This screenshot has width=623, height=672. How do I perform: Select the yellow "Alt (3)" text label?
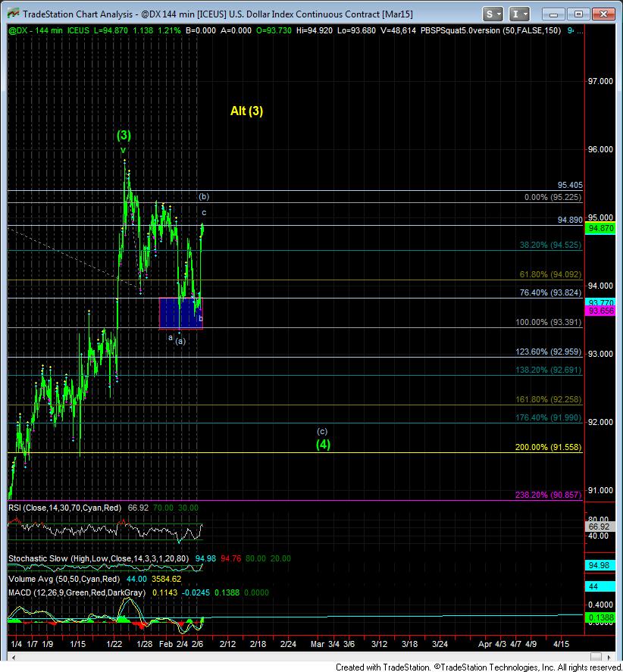246,111
